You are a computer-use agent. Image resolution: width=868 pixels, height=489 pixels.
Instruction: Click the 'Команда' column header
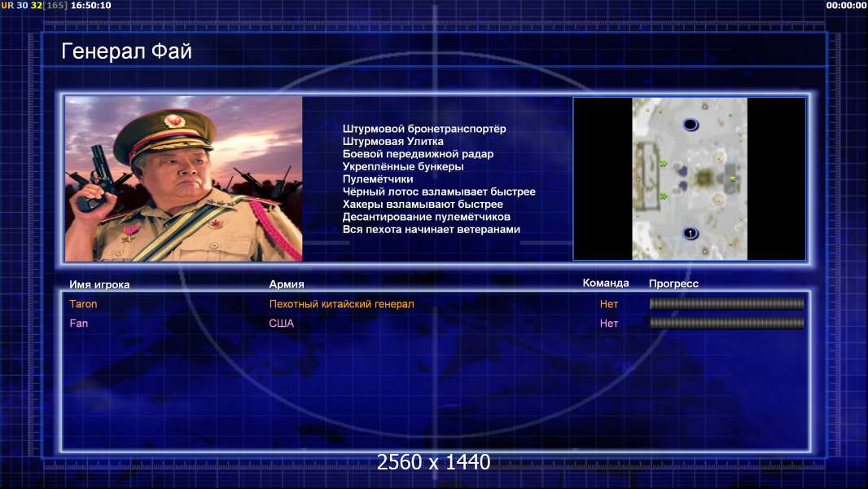click(606, 283)
